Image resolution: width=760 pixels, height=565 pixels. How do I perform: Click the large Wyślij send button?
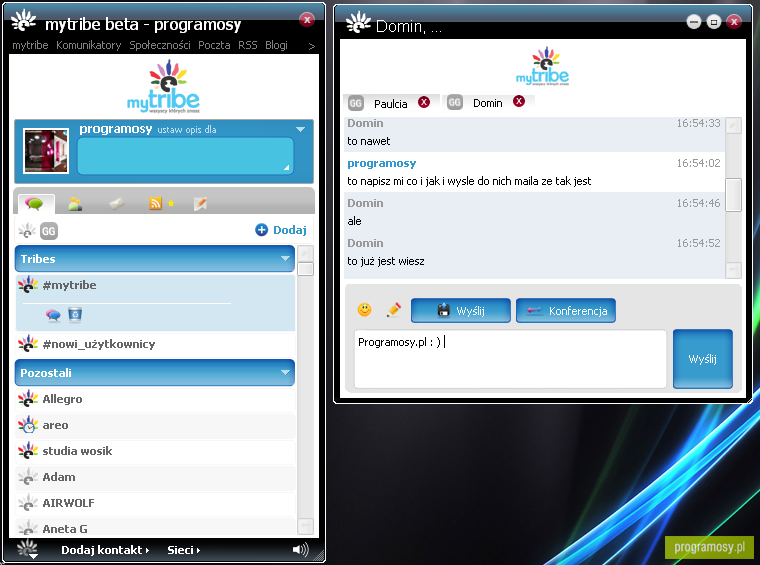(703, 359)
